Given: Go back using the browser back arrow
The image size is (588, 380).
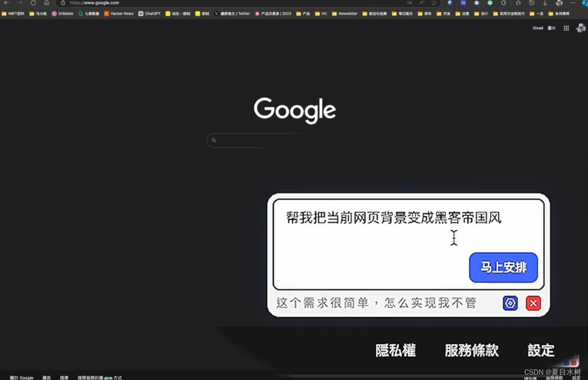Looking at the screenshot, I should (6, 3).
